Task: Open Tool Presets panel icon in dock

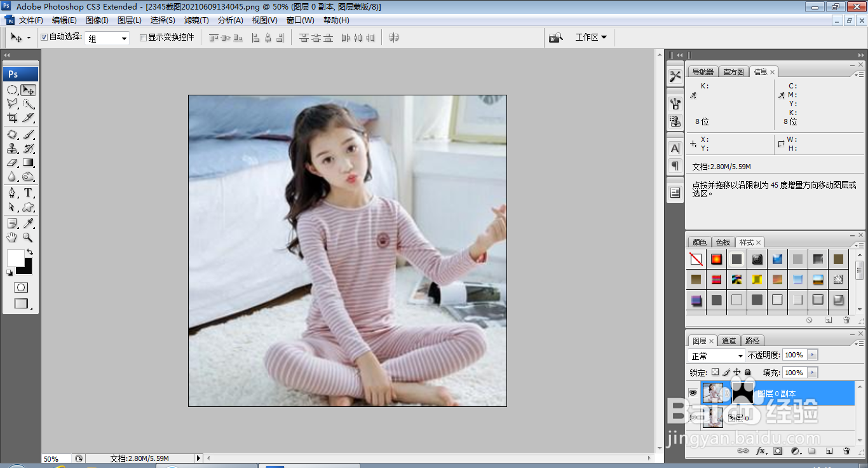Action: click(x=675, y=76)
